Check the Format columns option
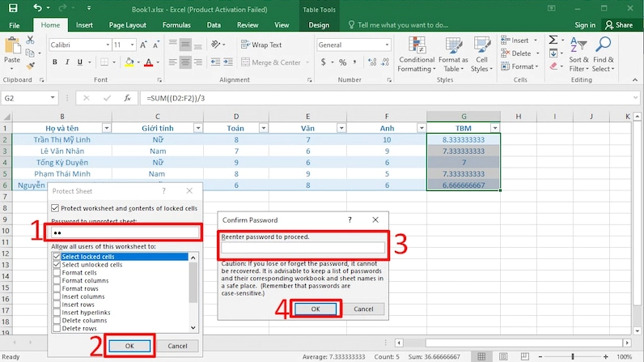Viewport: 644px width, 362px height. pyautogui.click(x=57, y=281)
